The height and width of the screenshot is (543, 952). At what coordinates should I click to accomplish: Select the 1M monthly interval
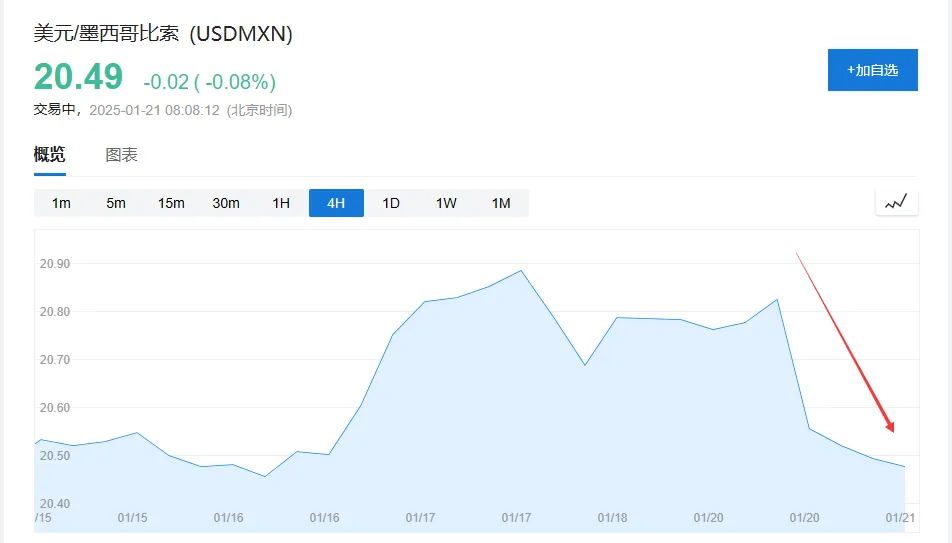pyautogui.click(x=501, y=203)
